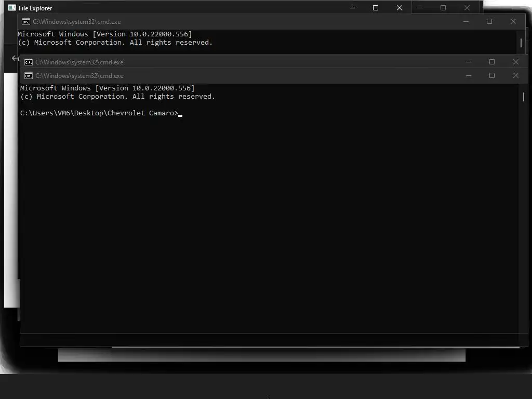The image size is (532, 399).
Task: Click the File Explorer title bar icon
Action: point(12,8)
